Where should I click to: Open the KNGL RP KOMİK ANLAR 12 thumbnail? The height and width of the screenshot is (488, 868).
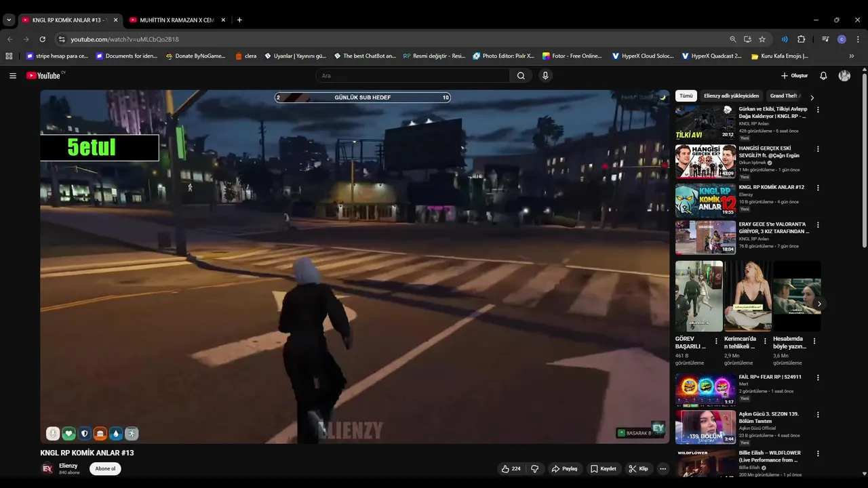click(x=705, y=200)
